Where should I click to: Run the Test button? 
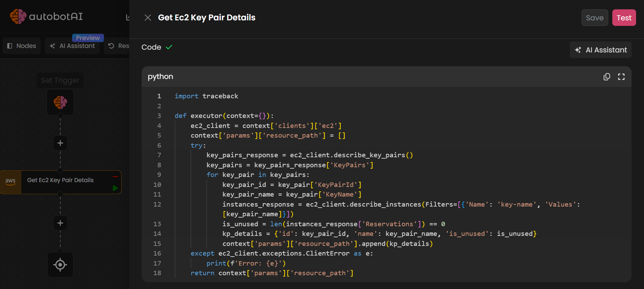click(x=624, y=18)
